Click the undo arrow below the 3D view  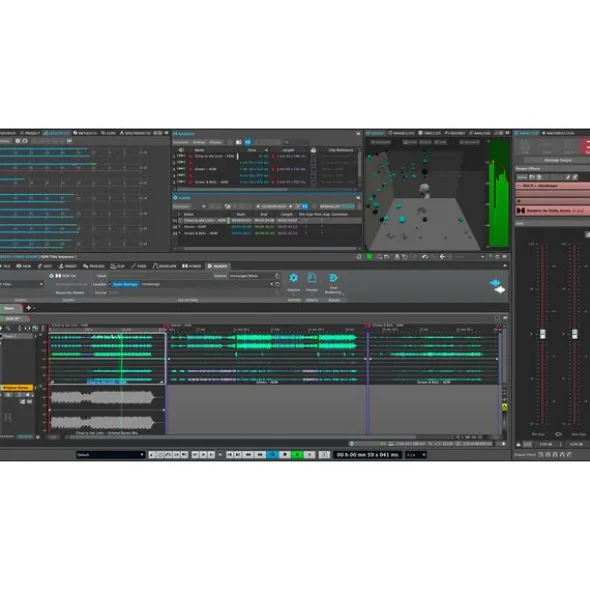(425, 257)
